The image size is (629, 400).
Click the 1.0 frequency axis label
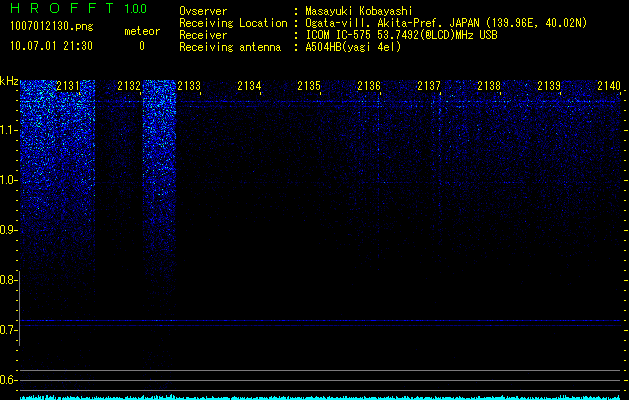(8, 180)
